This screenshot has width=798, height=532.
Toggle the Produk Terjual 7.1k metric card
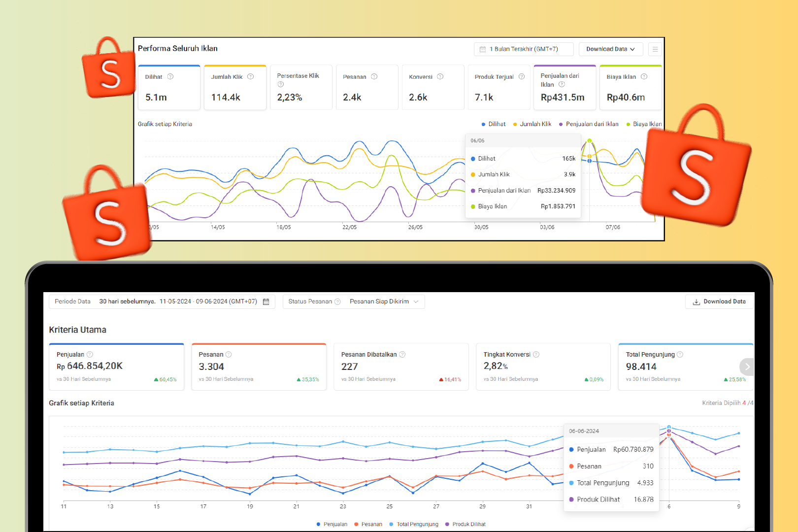tap(499, 87)
